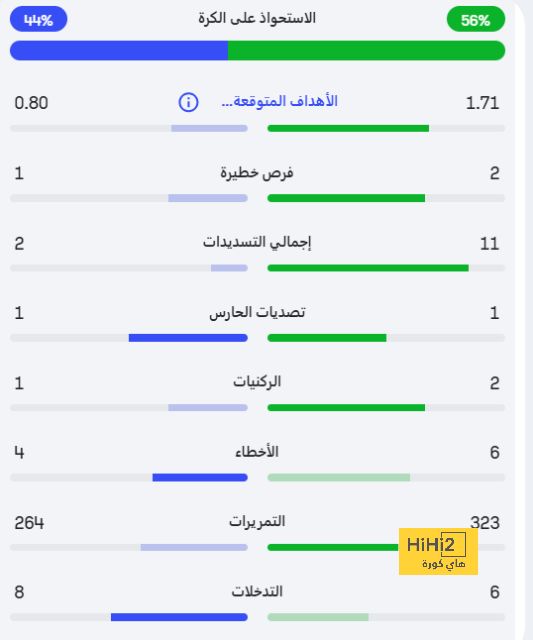Click the blue 44% possession badge
Image resolution: width=533 pixels, height=640 pixels.
[x=38, y=19]
